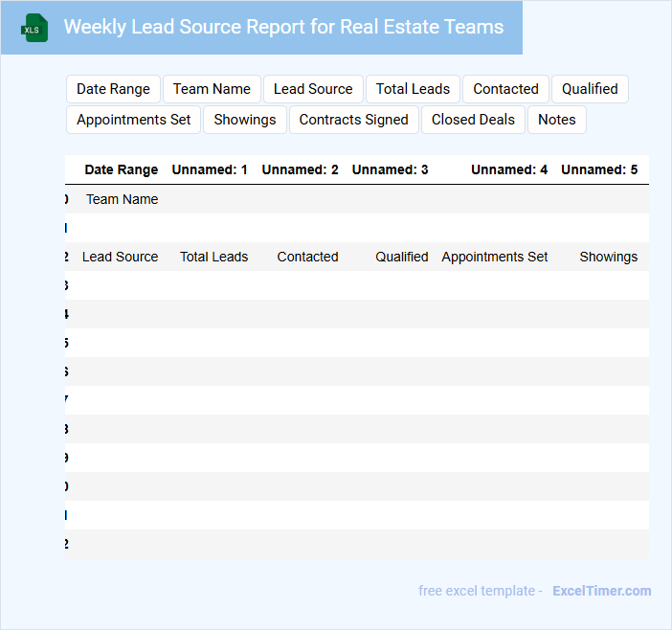Viewport: 672px width, 630px height.
Task: Open the ExcelTimer.com link
Action: (601, 591)
